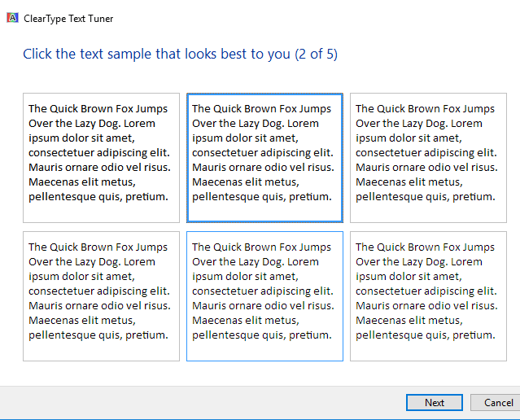Choose the middle text sample in the bottom row

coord(264,296)
